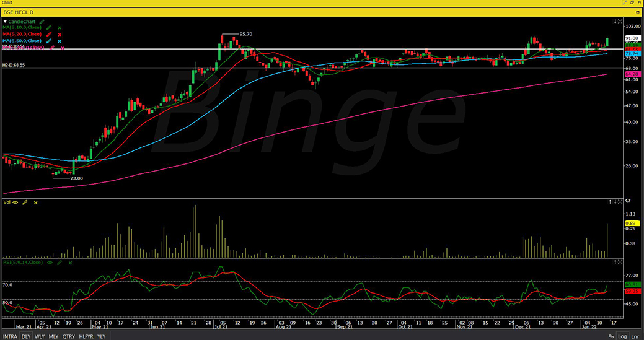This screenshot has width=644, height=340.
Task: Maximize the price chart pane
Action: click(620, 21)
